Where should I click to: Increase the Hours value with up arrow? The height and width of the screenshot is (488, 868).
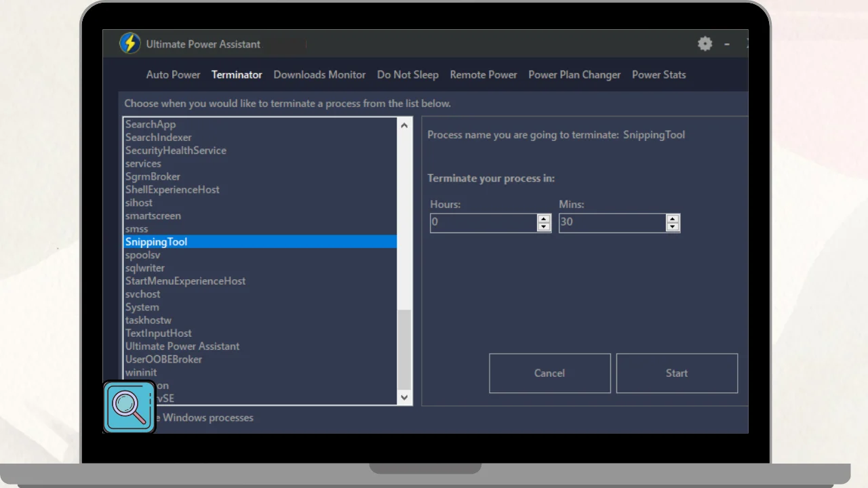(x=544, y=219)
